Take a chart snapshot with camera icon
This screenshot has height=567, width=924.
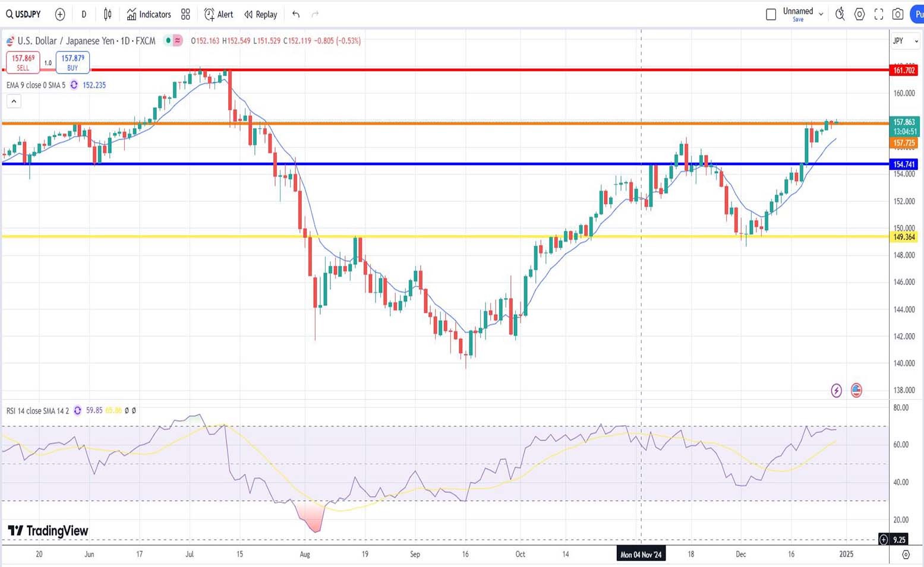point(898,14)
